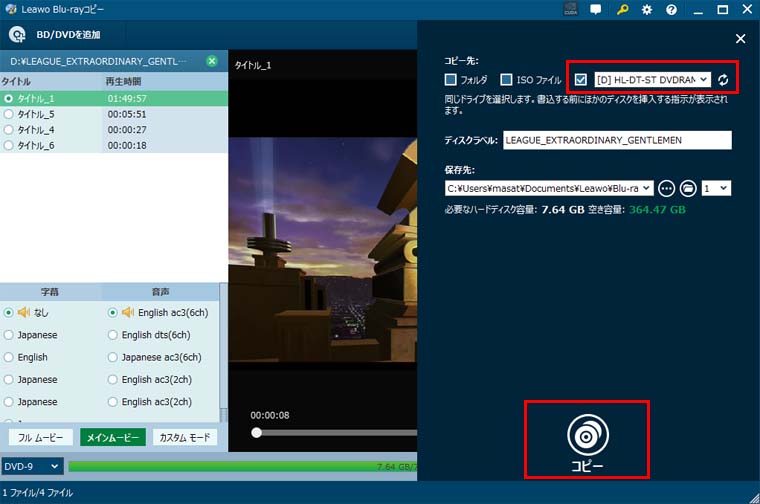Enable the フォルダ checkbox
The width and height of the screenshot is (760, 504).
pyautogui.click(x=451, y=79)
